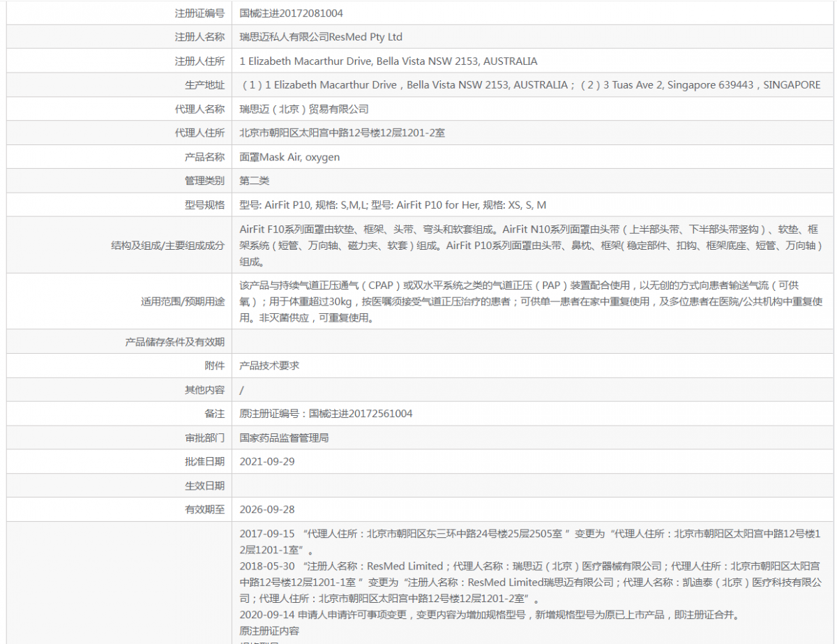The height and width of the screenshot is (644, 837).
Task: Click change record dated 2018-05-30
Action: (x=531, y=582)
